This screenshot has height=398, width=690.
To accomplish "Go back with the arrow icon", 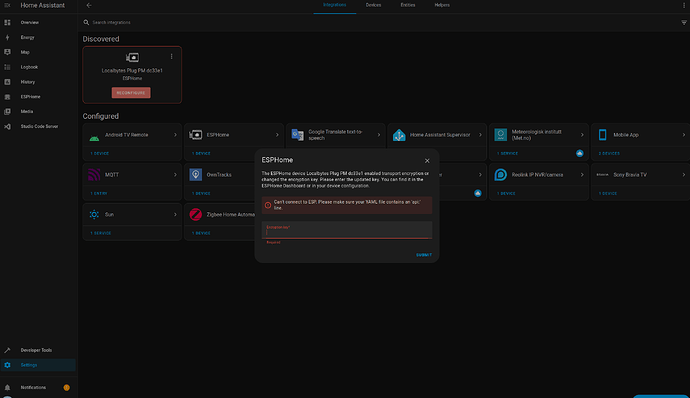I will click(89, 5).
